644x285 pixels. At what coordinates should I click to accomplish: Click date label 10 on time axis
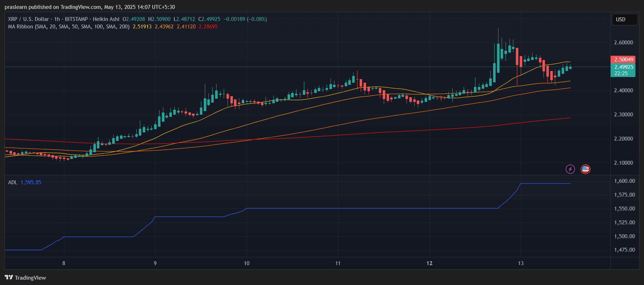pyautogui.click(x=246, y=263)
